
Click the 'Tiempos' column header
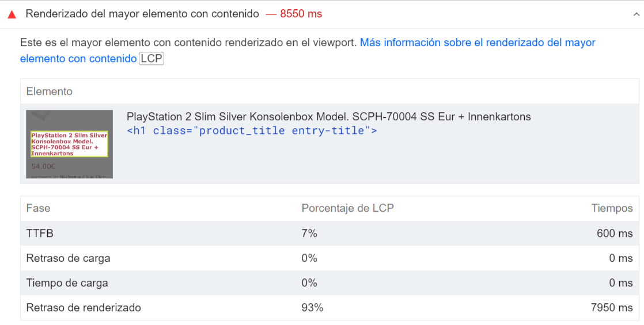[612, 208]
